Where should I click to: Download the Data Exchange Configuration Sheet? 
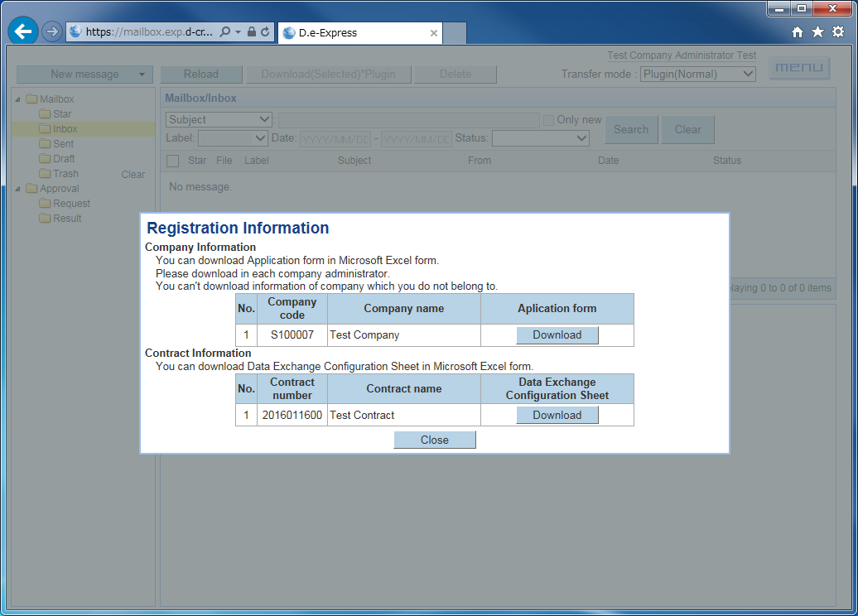click(x=557, y=416)
